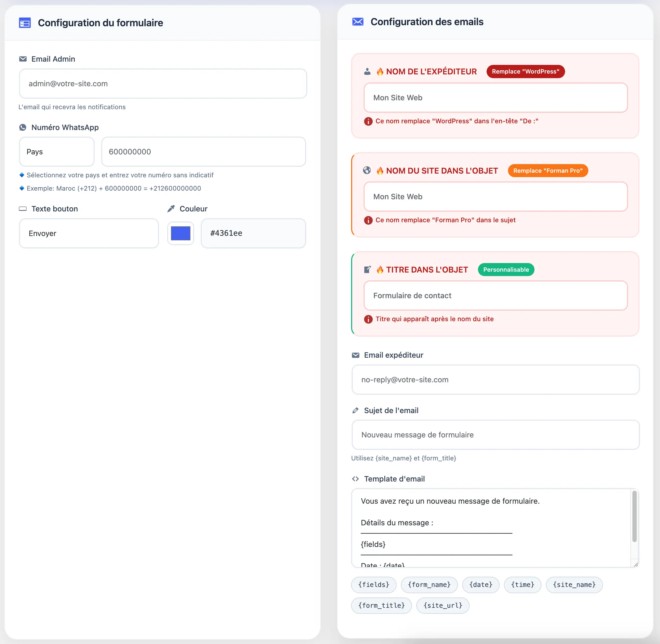Click the {site_url} variable chip
This screenshot has width=660, height=644.
[443, 605]
